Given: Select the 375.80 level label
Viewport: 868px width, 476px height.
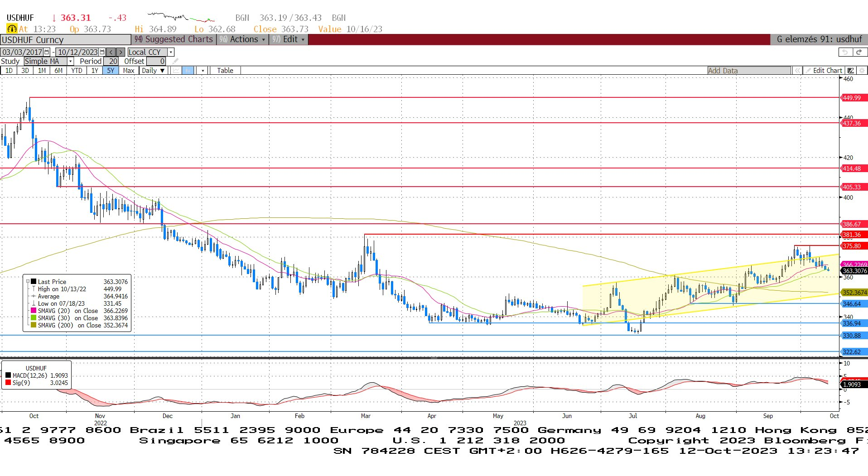Looking at the screenshot, I should coord(854,246).
